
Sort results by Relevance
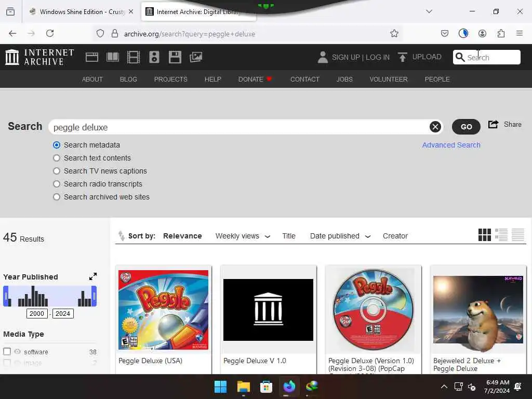pos(182,236)
